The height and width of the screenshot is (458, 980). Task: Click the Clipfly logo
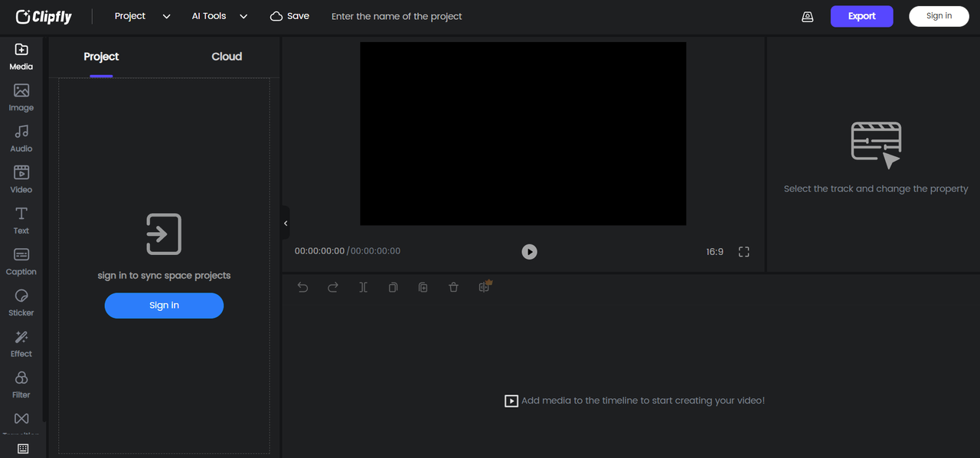pos(44,16)
